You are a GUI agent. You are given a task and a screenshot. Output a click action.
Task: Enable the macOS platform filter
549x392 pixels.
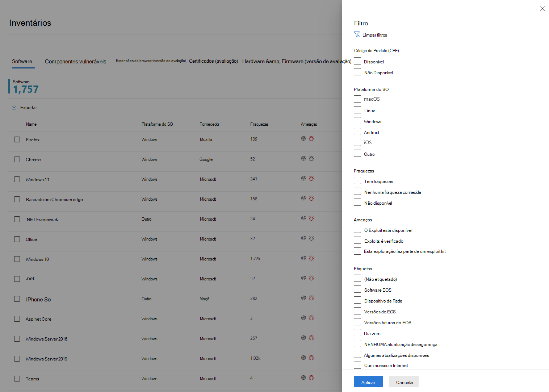click(357, 99)
